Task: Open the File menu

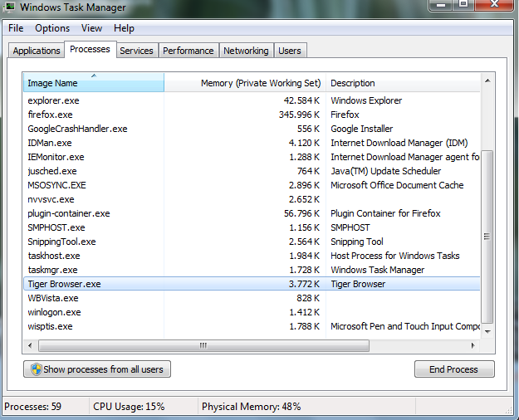Action: (16, 28)
